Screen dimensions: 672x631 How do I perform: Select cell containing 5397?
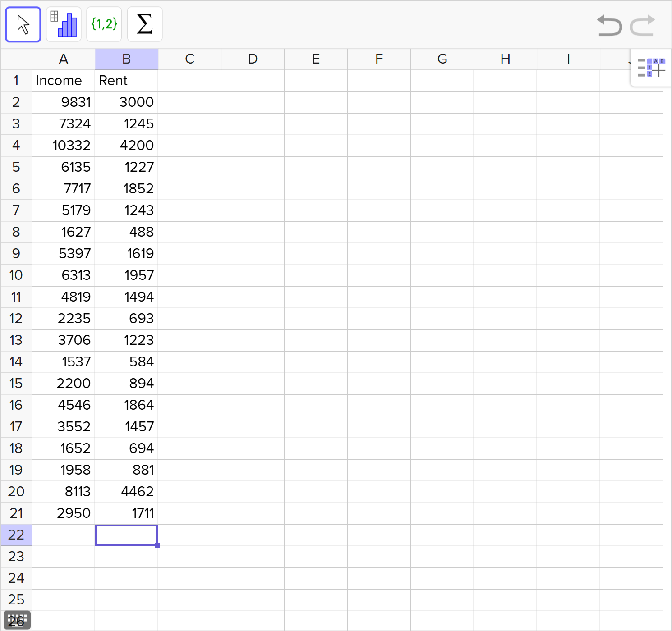64,254
